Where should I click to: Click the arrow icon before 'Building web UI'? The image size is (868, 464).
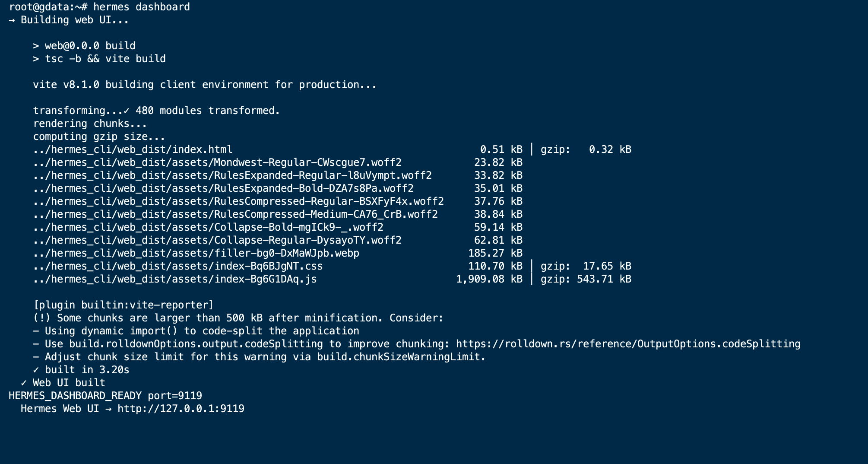click(x=12, y=20)
